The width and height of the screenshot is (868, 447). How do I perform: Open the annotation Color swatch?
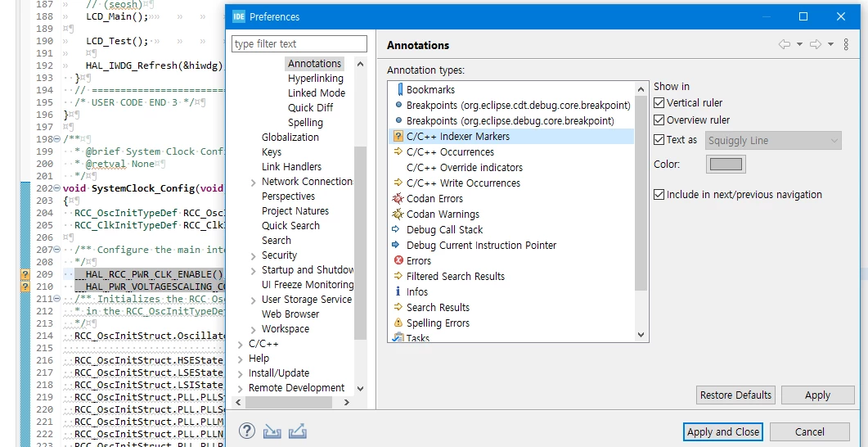click(x=726, y=165)
